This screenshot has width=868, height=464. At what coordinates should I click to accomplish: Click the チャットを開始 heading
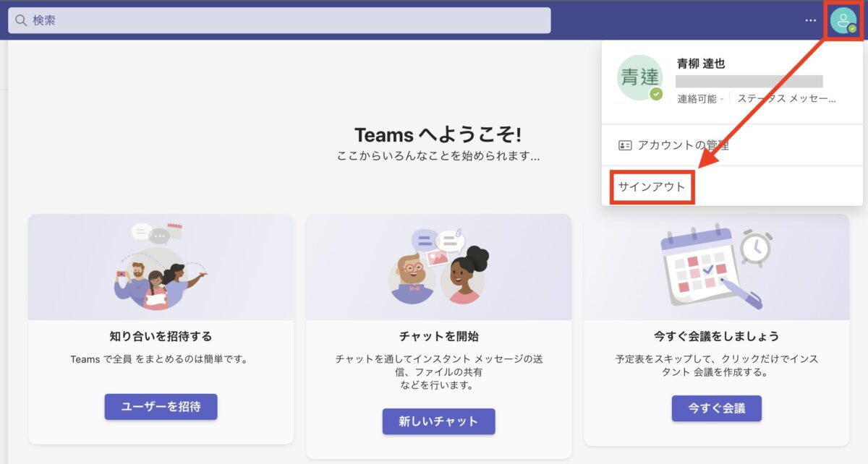click(438, 336)
